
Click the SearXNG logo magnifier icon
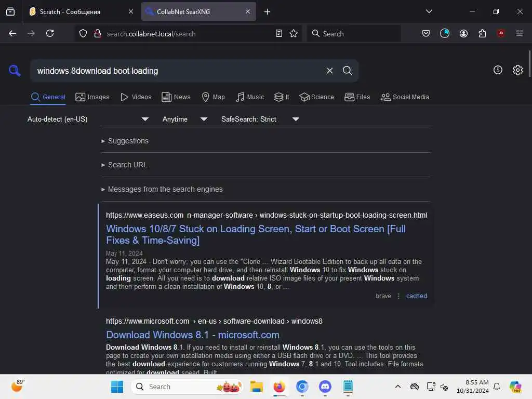pyautogui.click(x=15, y=71)
